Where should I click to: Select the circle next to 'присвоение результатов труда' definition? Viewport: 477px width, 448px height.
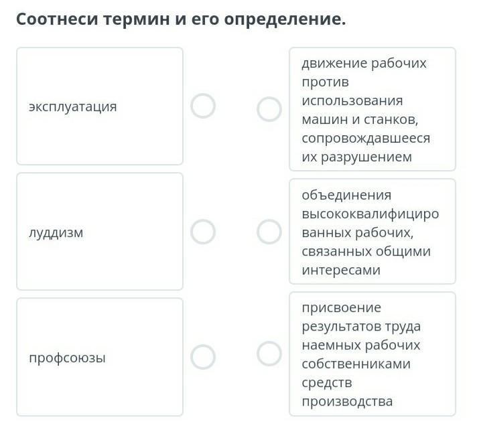point(269,354)
